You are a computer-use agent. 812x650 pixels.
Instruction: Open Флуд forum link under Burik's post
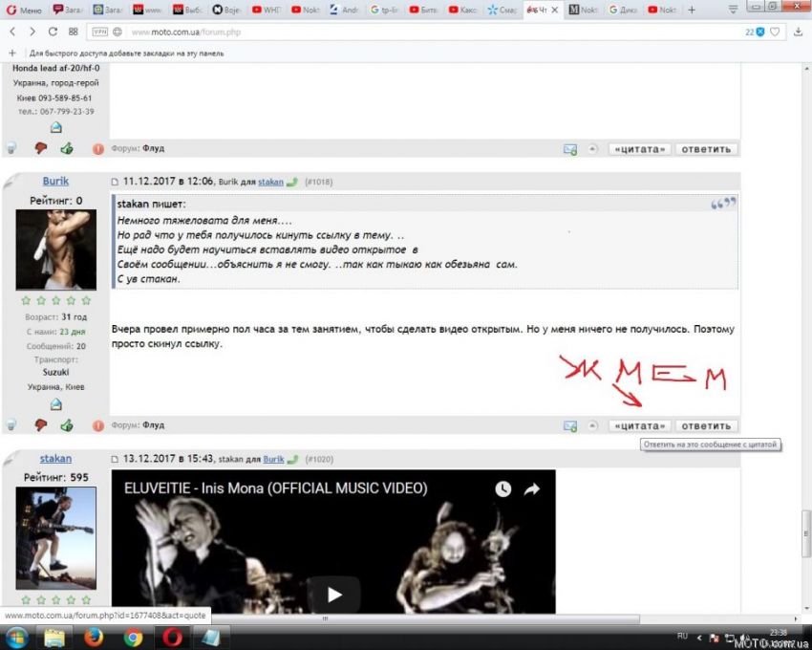(153, 425)
